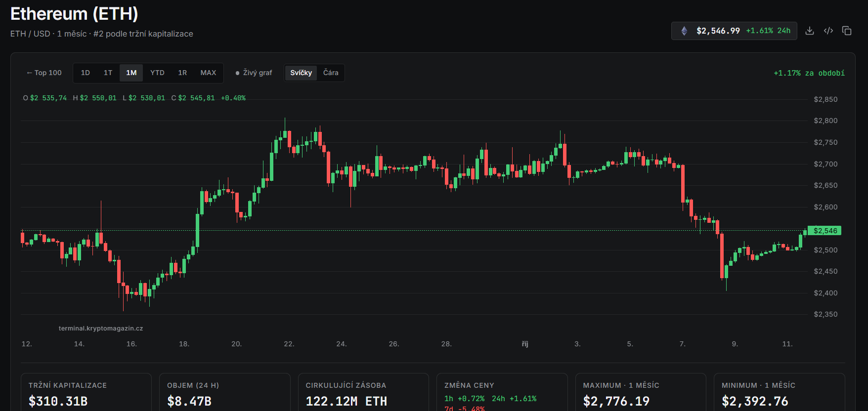Viewport: 868px width, 411px height.
Task: Click the $2,600 price axis label
Action: coord(825,207)
